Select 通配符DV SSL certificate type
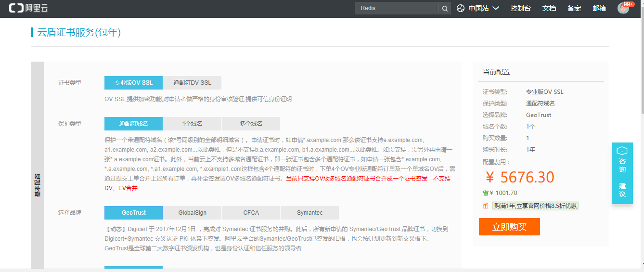The width and height of the screenshot is (644, 272). pyautogui.click(x=192, y=83)
